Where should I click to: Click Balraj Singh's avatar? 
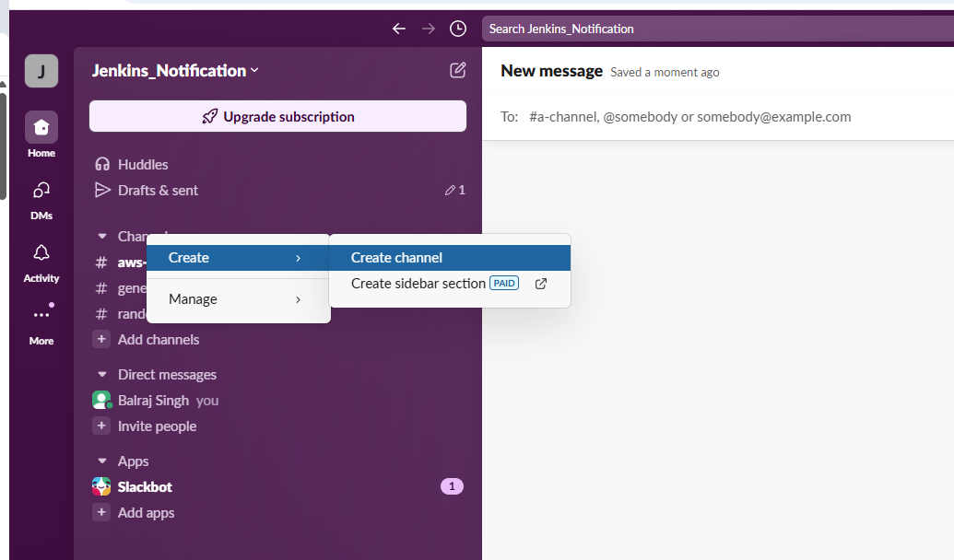pos(101,400)
